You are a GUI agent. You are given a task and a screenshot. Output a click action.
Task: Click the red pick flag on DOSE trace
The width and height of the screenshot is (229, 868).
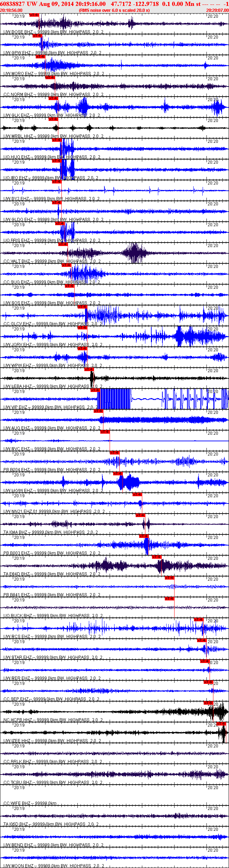click(34, 15)
